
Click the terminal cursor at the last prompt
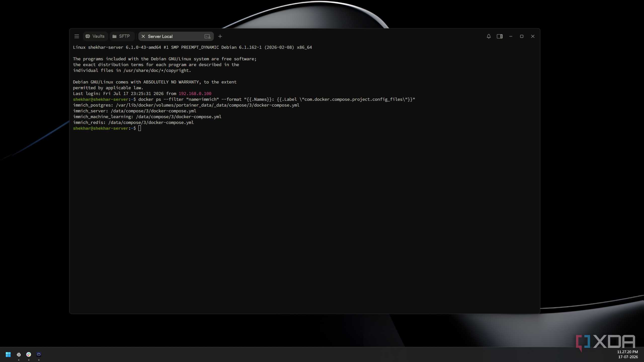coord(140,128)
